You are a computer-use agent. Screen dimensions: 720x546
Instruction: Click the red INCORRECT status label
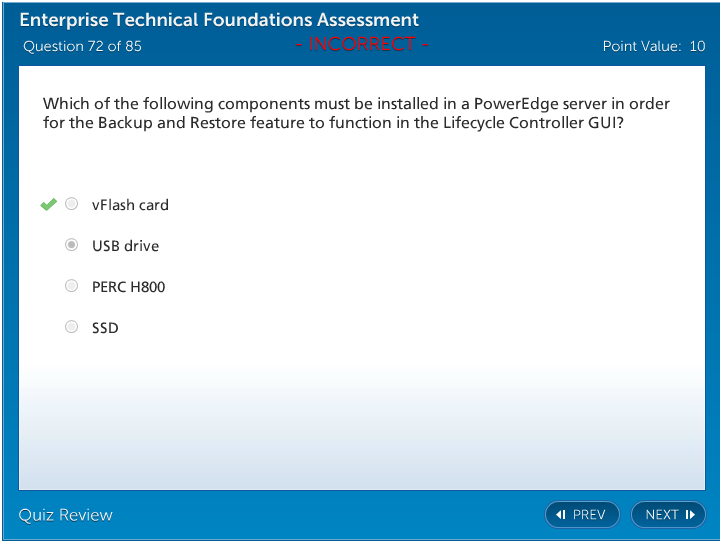tap(362, 45)
